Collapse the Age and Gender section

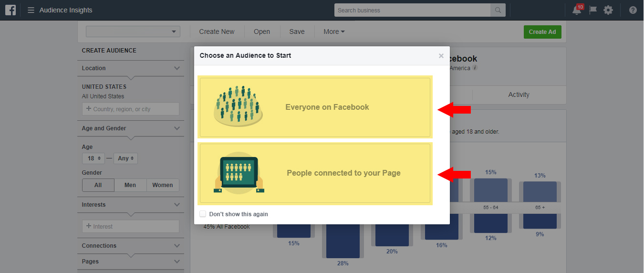(x=177, y=128)
